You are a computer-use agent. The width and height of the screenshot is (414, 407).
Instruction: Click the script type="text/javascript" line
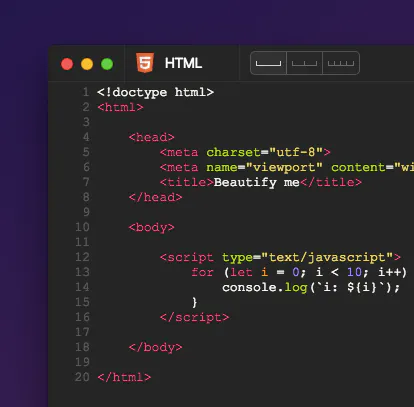point(280,257)
